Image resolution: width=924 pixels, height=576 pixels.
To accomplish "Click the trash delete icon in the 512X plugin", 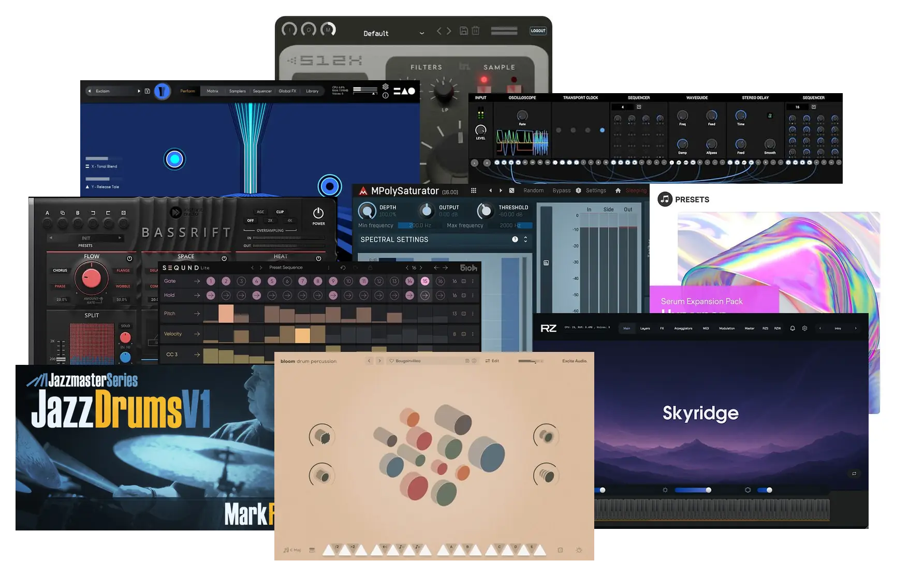I will 476,31.
